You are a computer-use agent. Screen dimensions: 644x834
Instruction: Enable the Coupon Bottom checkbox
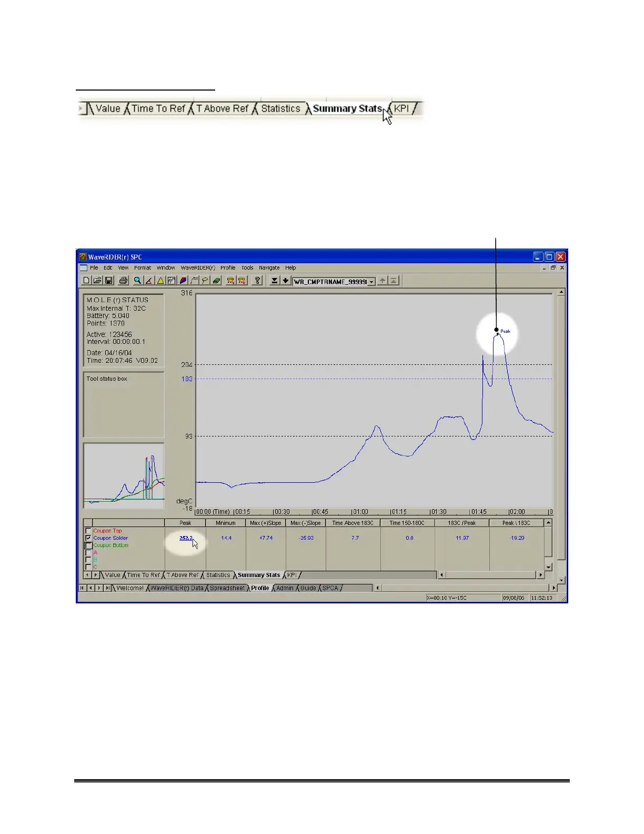pyautogui.click(x=88, y=545)
